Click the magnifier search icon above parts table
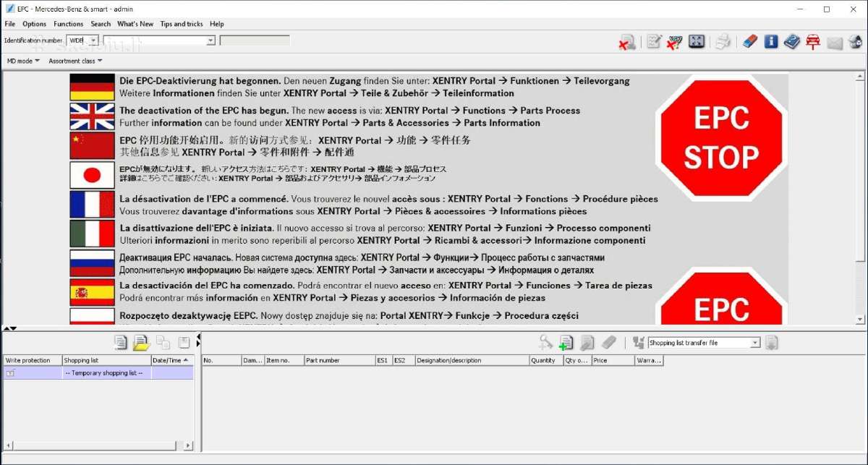868x465 pixels. (x=546, y=343)
